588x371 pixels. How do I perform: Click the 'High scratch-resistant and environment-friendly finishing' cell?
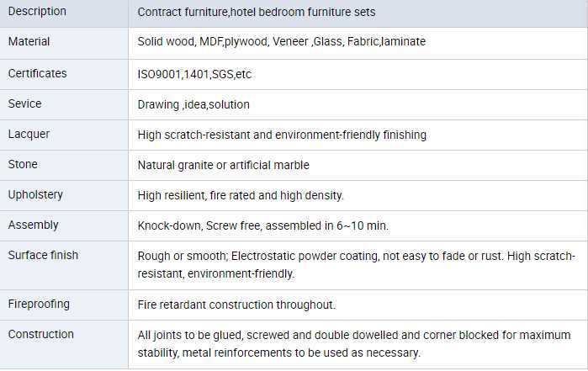click(x=282, y=135)
